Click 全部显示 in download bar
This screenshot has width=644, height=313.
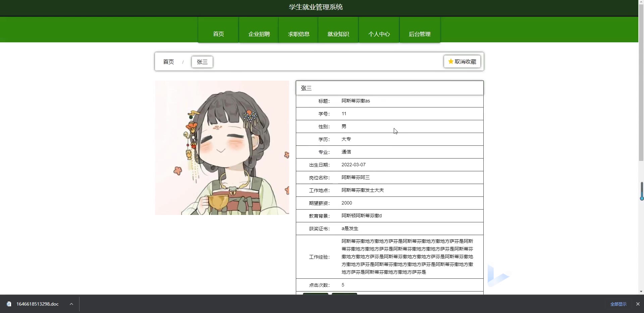point(619,304)
